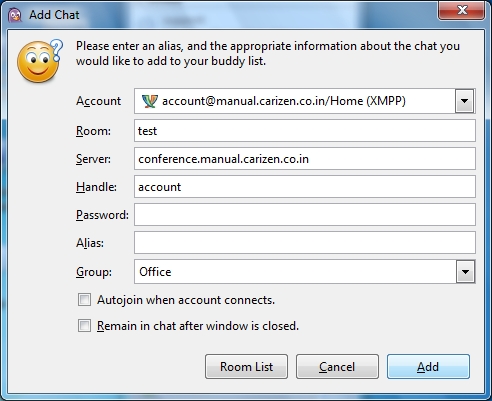Click the XMPP protocol icon in the Account field
This screenshot has height=401, width=492.
coord(149,101)
